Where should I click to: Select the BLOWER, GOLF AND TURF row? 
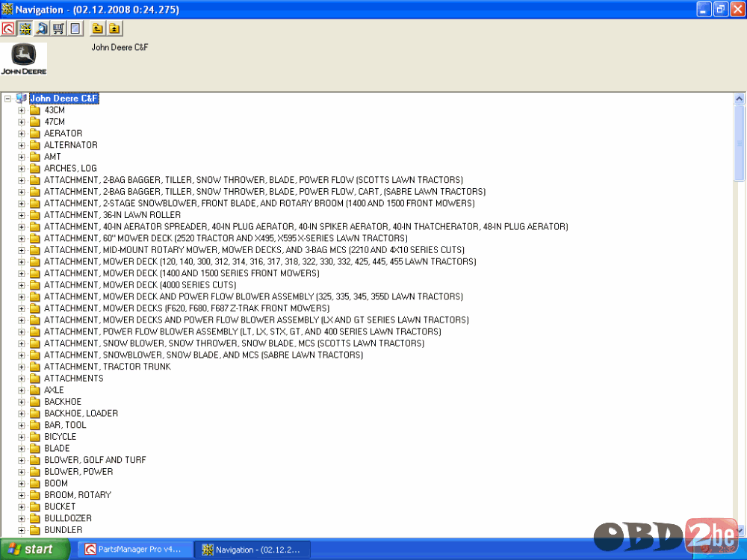95,460
